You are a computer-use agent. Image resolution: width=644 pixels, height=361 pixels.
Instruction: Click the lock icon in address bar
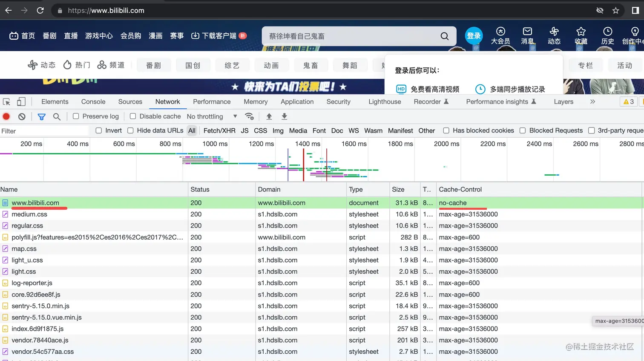click(60, 11)
